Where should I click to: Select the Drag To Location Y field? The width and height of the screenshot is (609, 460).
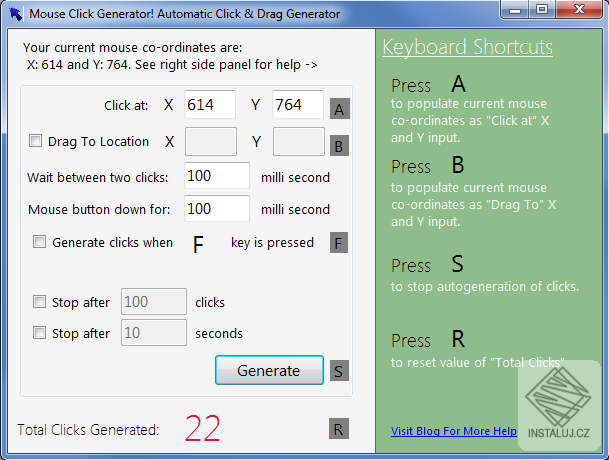[299, 141]
